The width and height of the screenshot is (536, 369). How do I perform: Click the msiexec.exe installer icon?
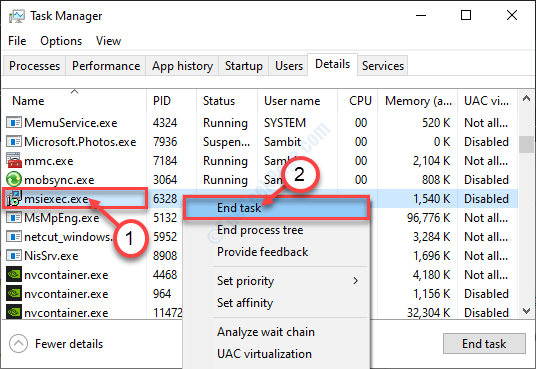(x=14, y=198)
